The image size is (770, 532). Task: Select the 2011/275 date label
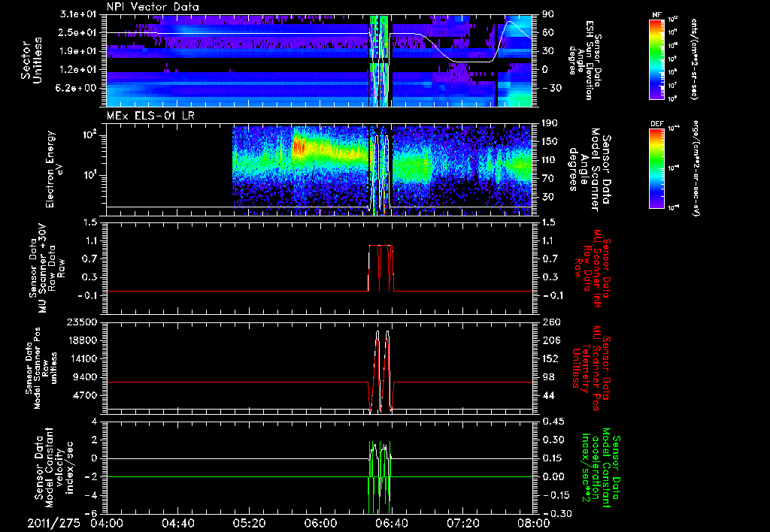tap(53, 523)
